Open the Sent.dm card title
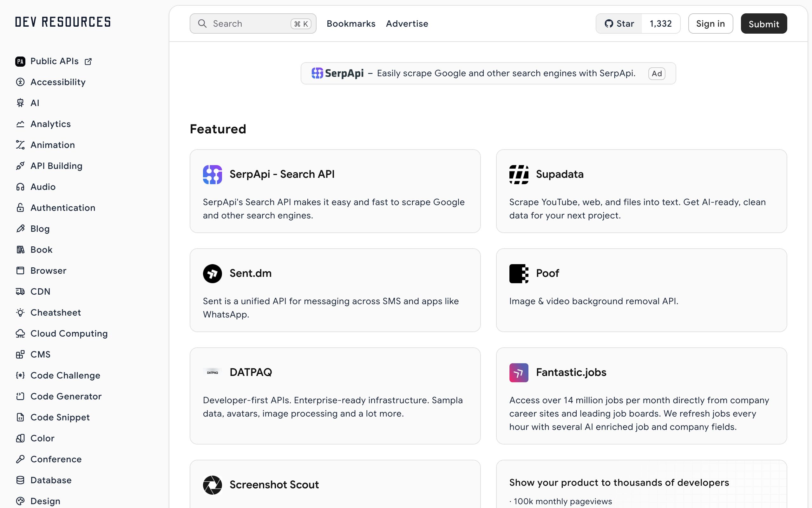 point(251,273)
